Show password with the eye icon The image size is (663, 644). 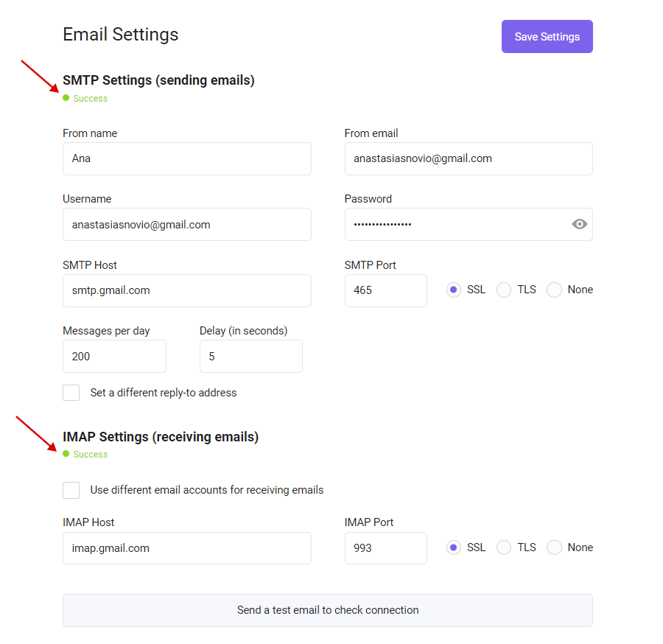click(579, 224)
